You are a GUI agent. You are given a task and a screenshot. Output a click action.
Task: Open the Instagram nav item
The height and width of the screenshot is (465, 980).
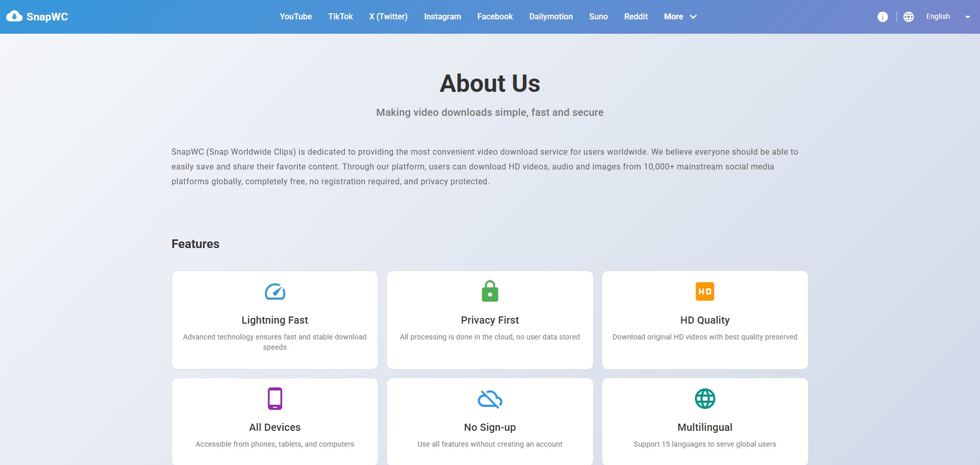tap(443, 16)
